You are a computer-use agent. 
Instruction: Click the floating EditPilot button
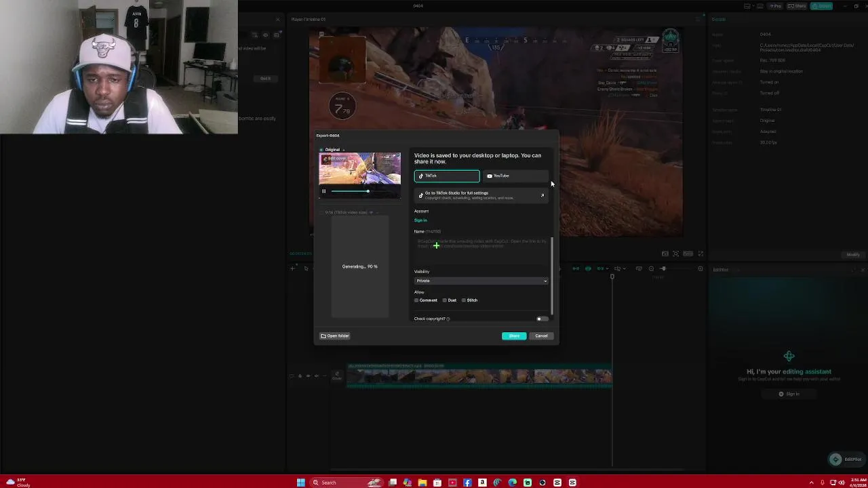tap(846, 459)
